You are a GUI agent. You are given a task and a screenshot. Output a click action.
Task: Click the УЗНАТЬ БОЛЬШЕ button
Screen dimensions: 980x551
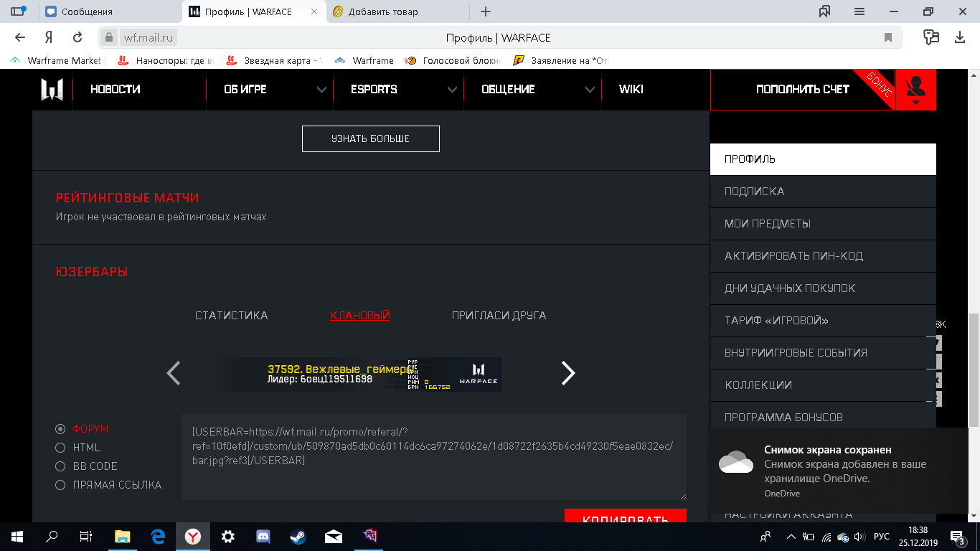371,138
